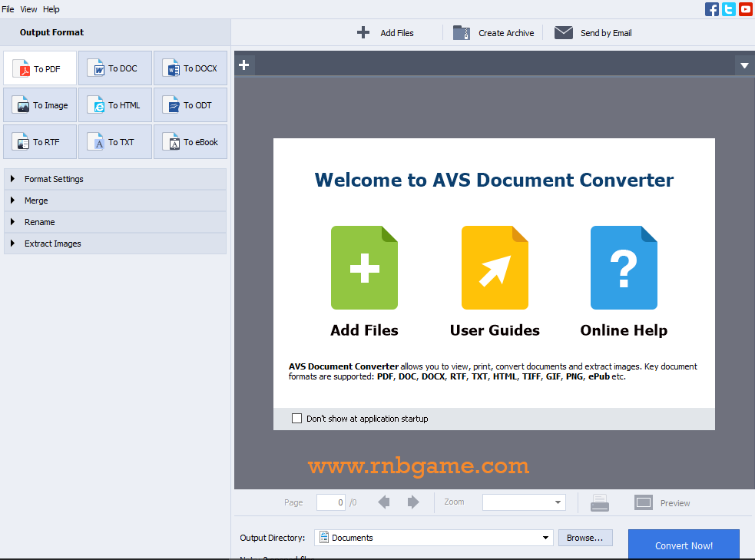The width and height of the screenshot is (755, 560).
Task: Click the green Add Files welcome icon
Action: click(364, 268)
